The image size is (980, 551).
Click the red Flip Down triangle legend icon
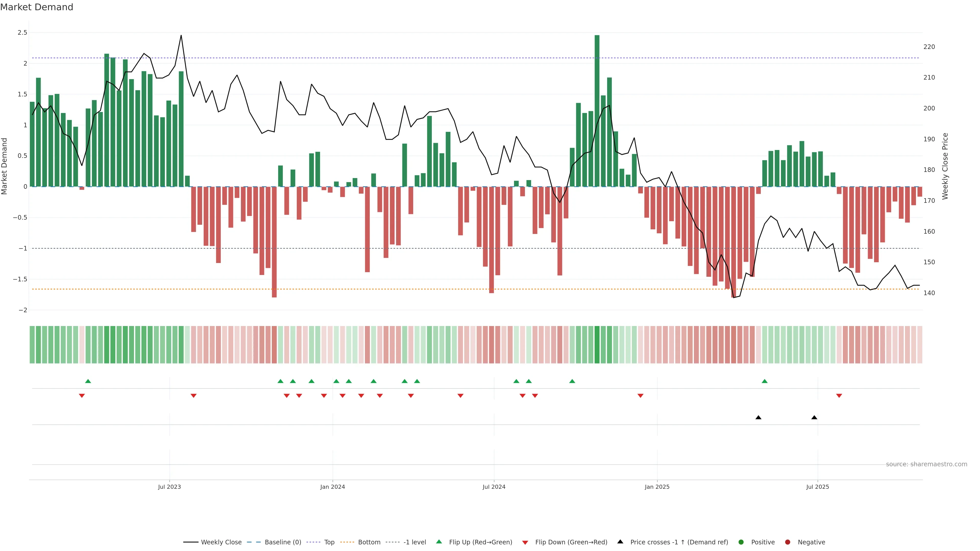point(525,542)
